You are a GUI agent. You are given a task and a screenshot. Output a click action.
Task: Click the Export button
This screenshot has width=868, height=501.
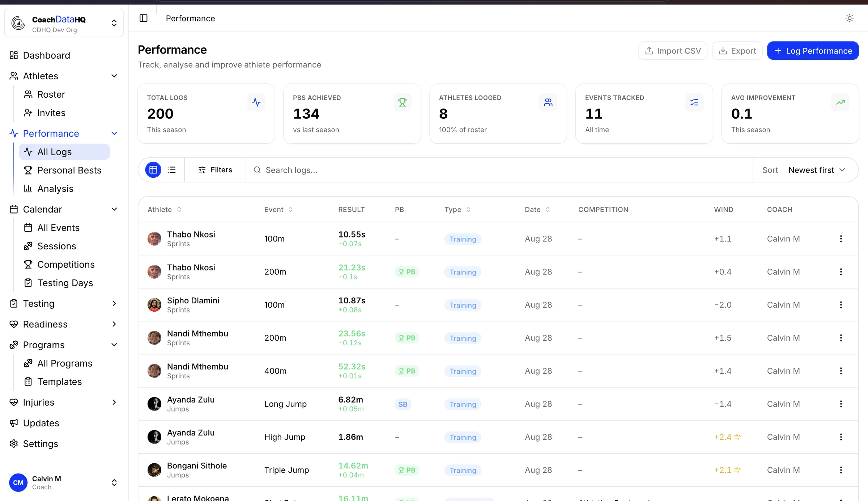point(737,51)
